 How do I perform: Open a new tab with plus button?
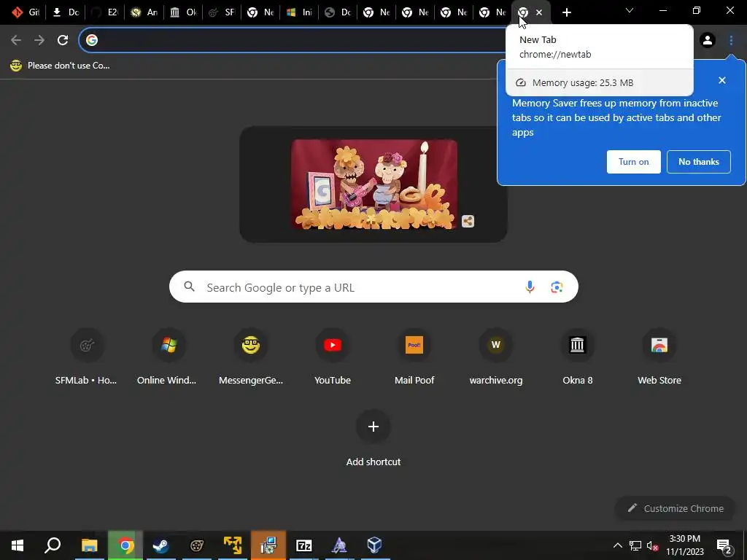(566, 12)
